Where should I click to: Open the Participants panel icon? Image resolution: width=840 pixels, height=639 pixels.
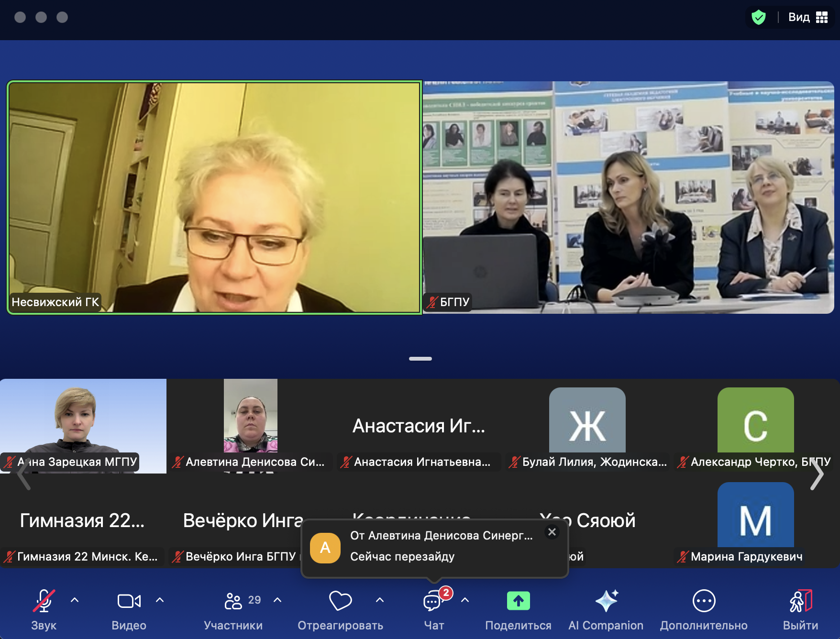click(233, 601)
